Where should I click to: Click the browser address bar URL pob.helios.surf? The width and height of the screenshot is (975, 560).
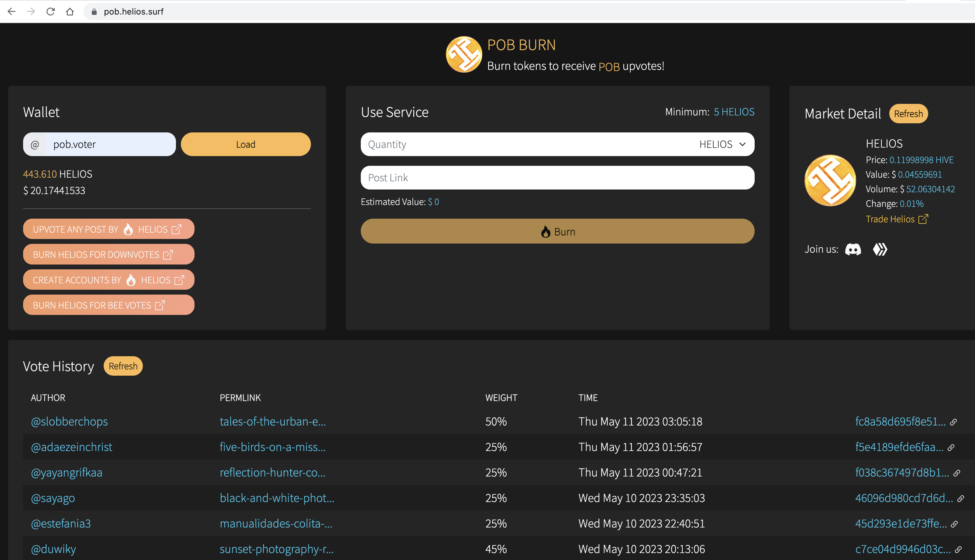pyautogui.click(x=133, y=12)
